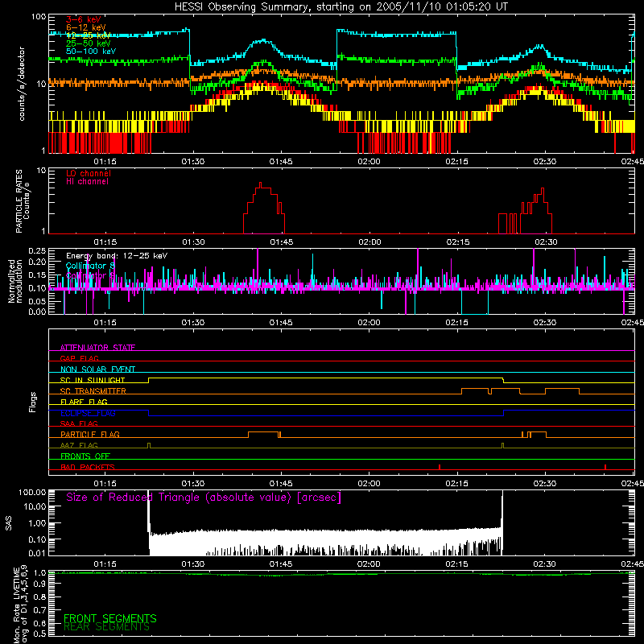Select the Collimator 8 legend label
Image resolution: width=644 pixels, height=644 pixels.
click(90, 266)
